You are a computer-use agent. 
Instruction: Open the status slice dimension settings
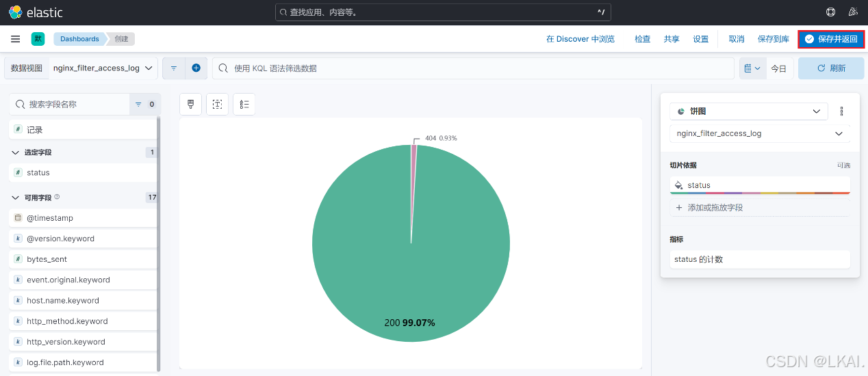click(760, 185)
